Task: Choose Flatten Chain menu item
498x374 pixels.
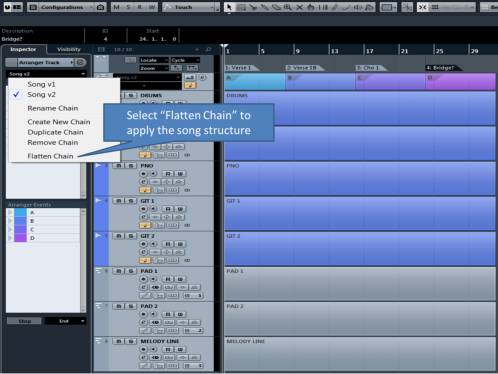Action: pos(50,156)
